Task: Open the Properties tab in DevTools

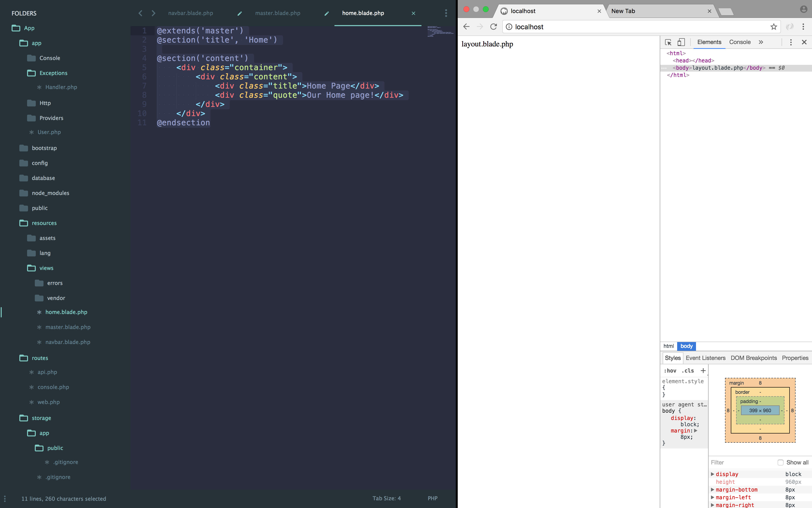Action: 795,358
